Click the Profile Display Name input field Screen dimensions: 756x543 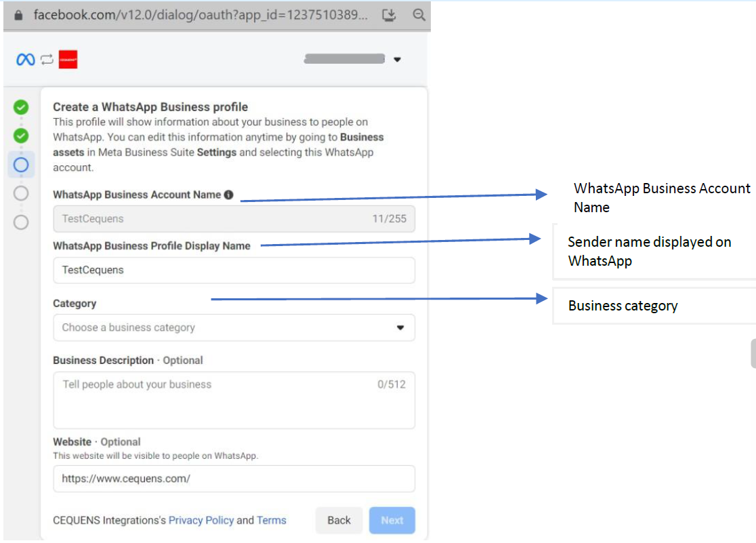[x=234, y=270]
